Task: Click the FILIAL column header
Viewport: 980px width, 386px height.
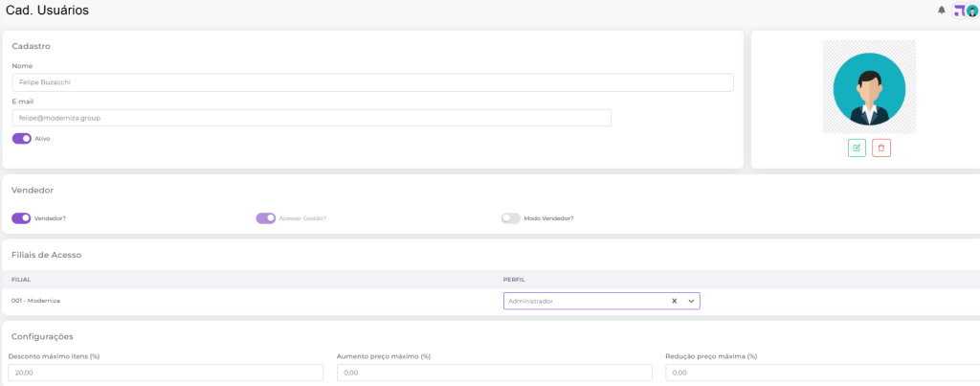Action: [x=21, y=280]
